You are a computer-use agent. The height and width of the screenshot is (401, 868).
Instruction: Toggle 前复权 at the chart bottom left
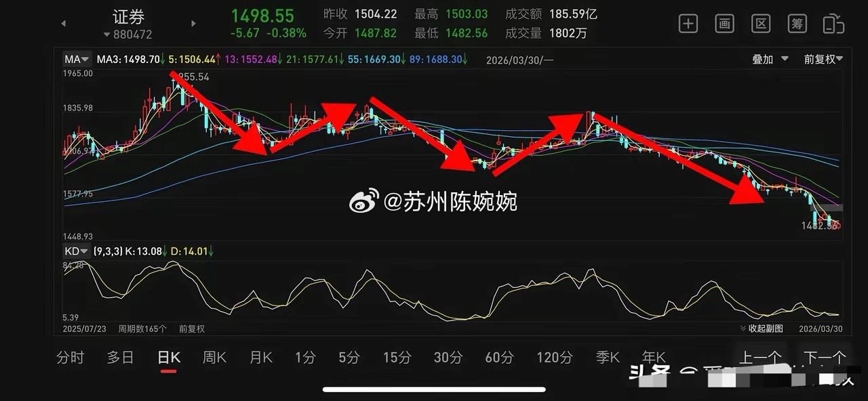(192, 329)
